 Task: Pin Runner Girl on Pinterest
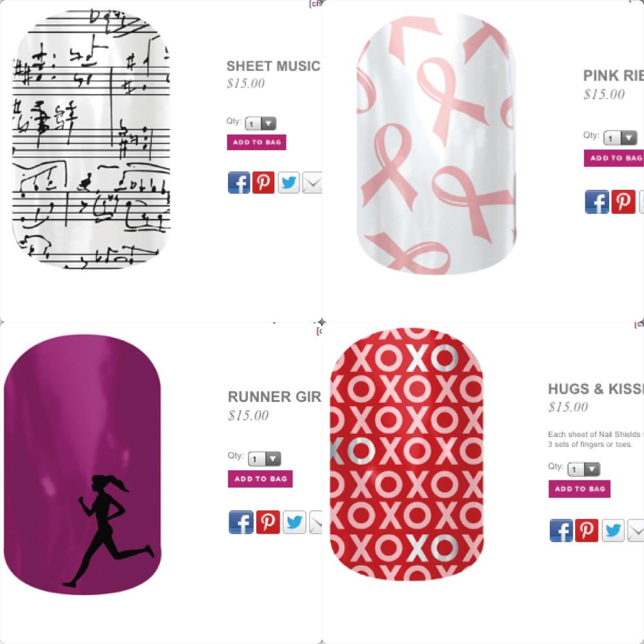[x=268, y=522]
